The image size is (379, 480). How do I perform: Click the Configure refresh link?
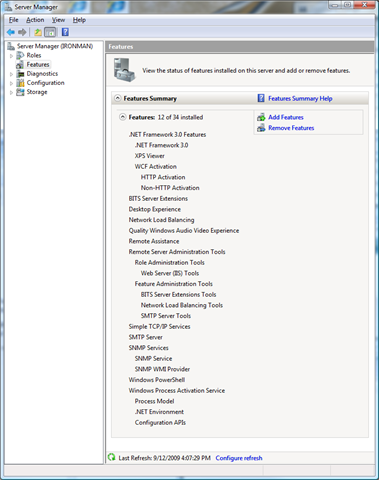pyautogui.click(x=239, y=458)
